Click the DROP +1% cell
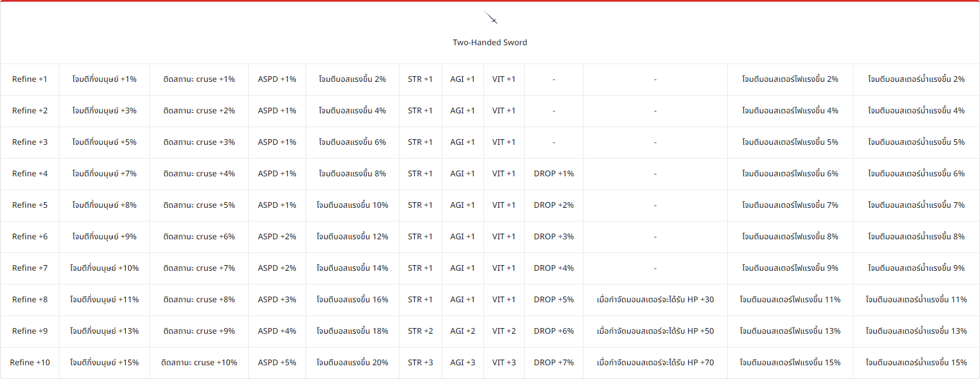The image size is (980, 379). [553, 173]
